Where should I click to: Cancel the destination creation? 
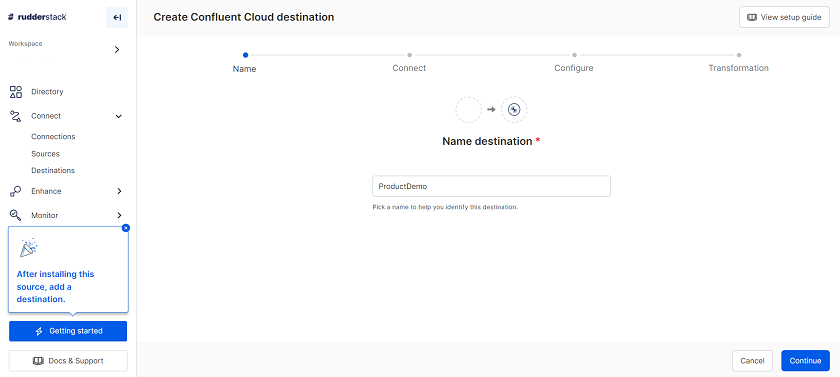(x=752, y=361)
